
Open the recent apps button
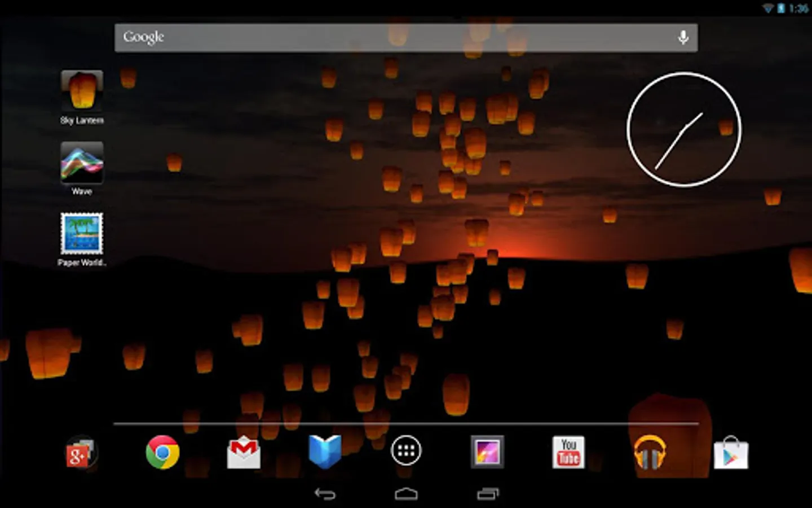tap(488, 494)
